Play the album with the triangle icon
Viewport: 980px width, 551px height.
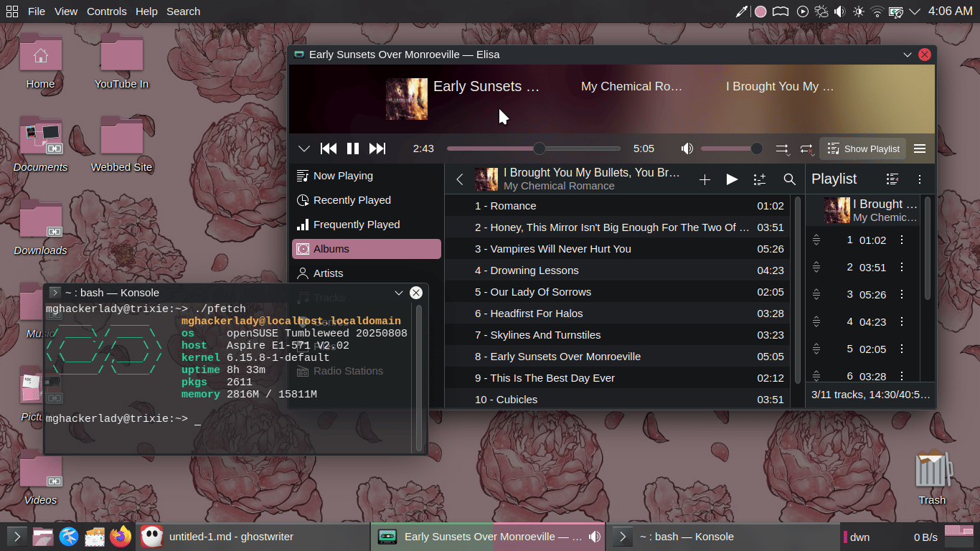[x=732, y=179]
